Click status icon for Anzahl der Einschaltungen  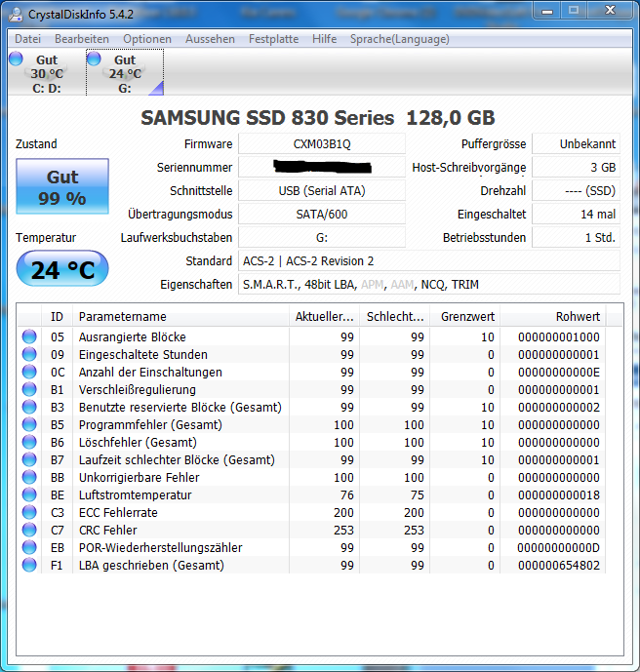pos(29,372)
